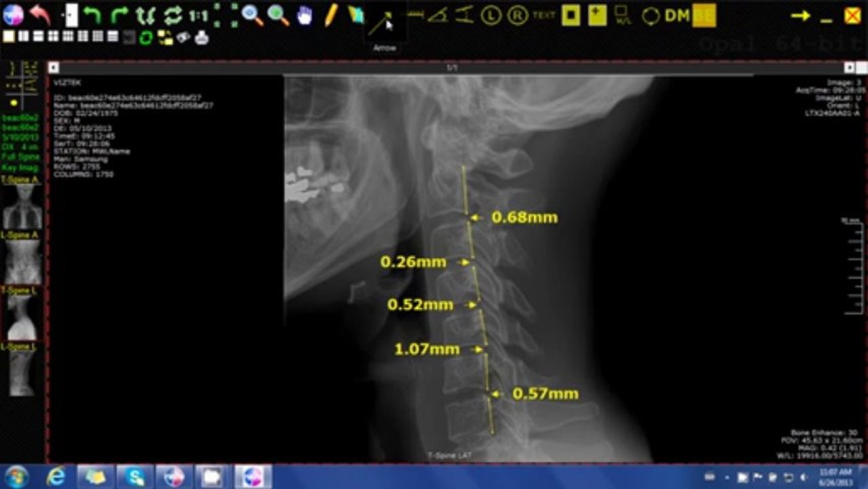Select the Cobb angle tool
Viewport: 868px width, 489px height.
coord(465,14)
